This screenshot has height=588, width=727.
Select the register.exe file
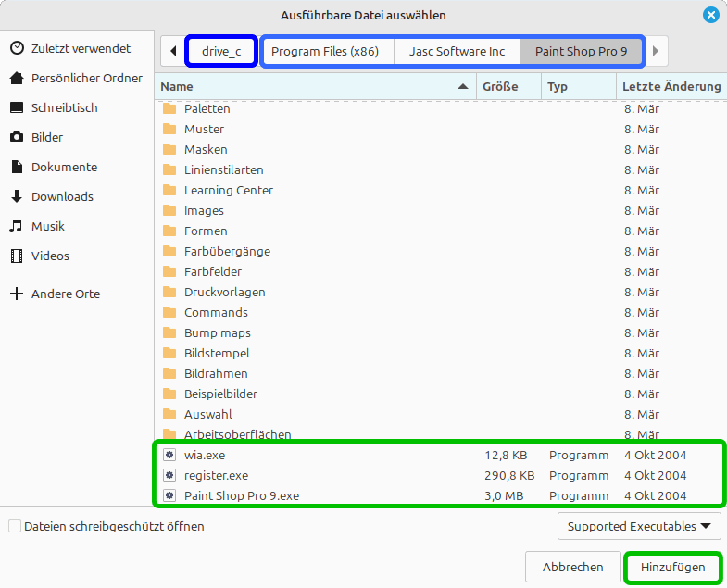point(216,475)
